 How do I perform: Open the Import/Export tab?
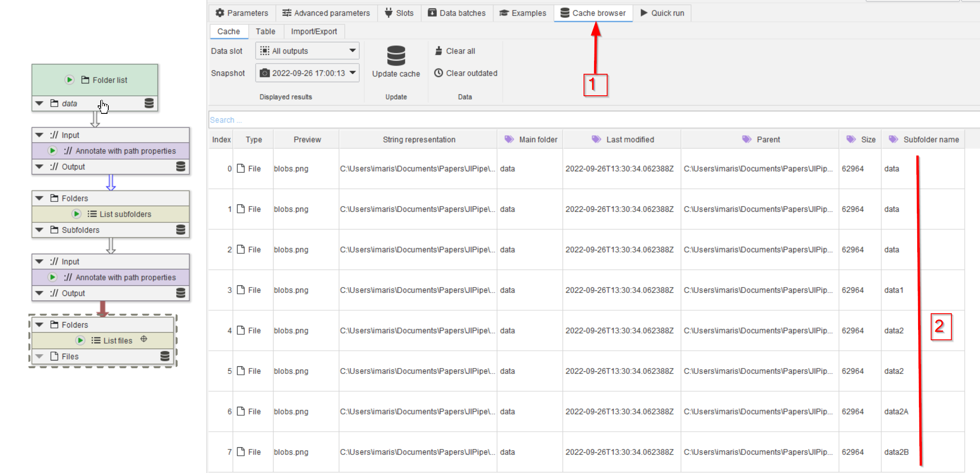pyautogui.click(x=313, y=32)
